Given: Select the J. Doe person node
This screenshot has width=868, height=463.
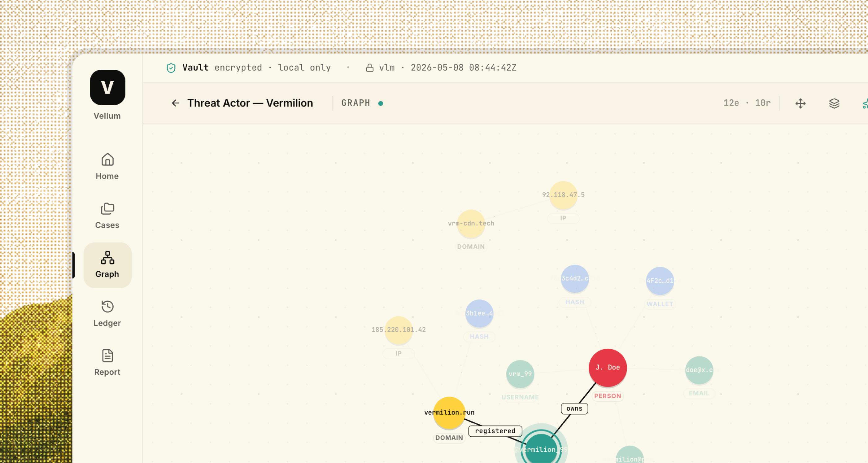Looking at the screenshot, I should pos(608,368).
